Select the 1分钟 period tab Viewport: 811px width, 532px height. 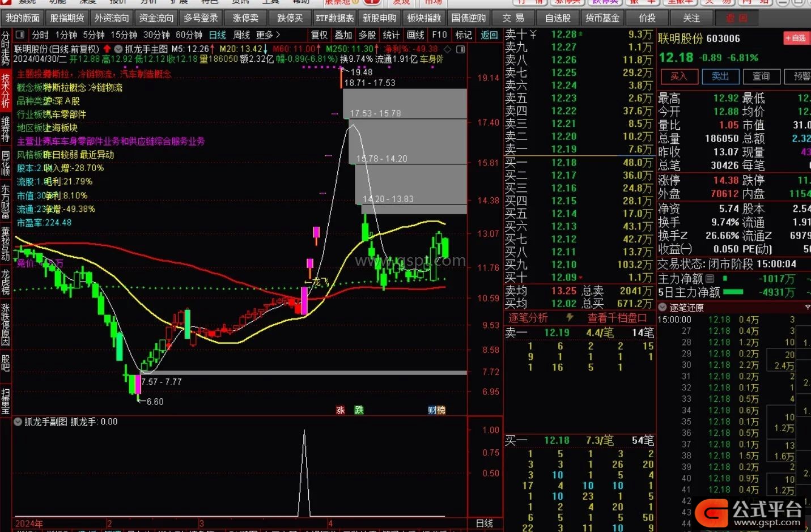tap(66, 35)
